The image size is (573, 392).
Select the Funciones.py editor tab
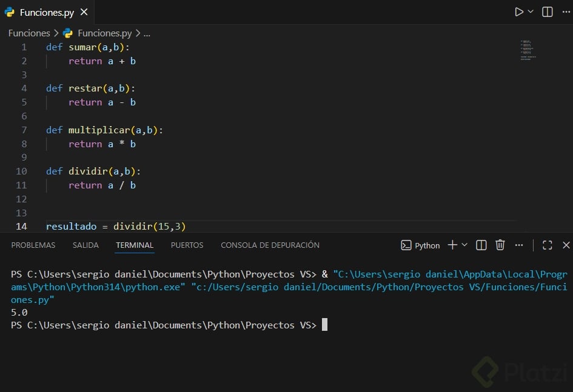click(47, 12)
